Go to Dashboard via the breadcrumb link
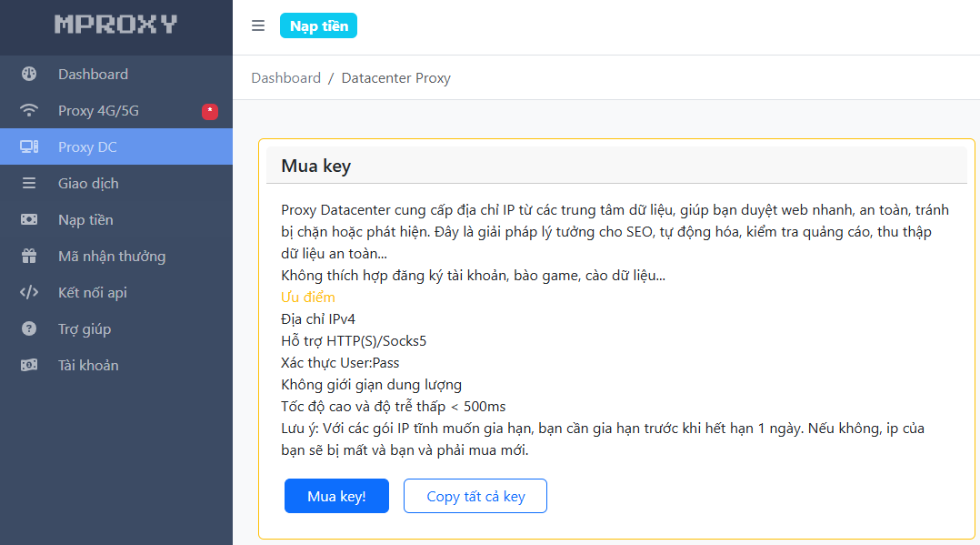980x545 pixels. pyautogui.click(x=285, y=78)
